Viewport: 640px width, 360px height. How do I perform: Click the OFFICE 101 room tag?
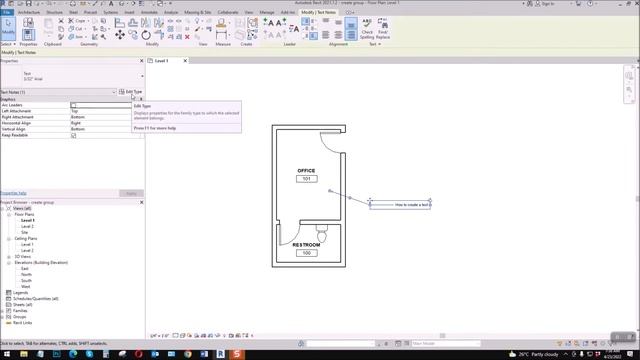[307, 175]
